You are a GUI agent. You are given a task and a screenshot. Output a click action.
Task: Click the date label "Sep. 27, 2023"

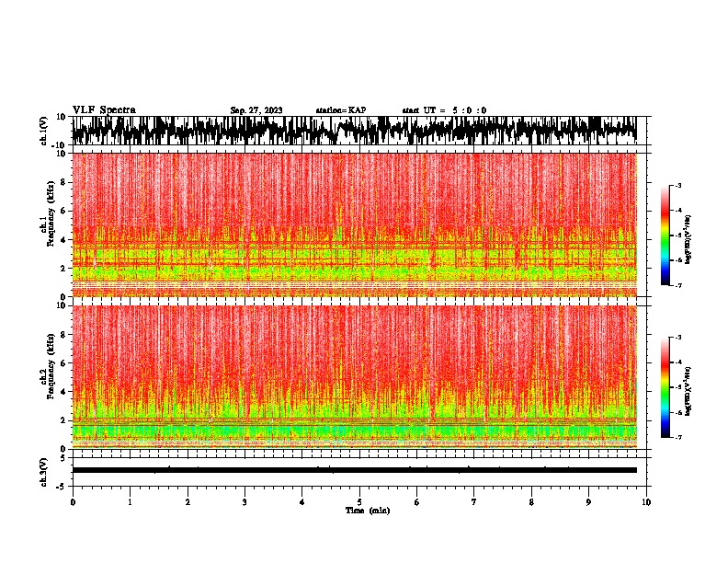pyautogui.click(x=256, y=110)
